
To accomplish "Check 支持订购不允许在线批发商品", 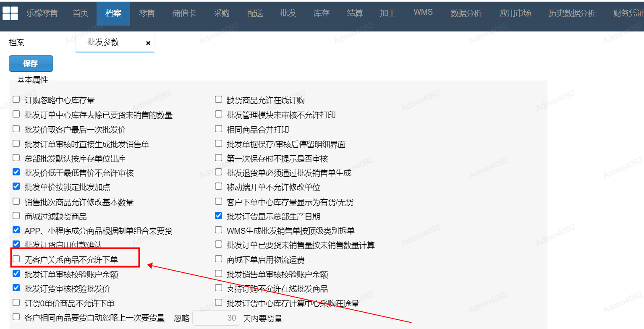I will (218, 288).
